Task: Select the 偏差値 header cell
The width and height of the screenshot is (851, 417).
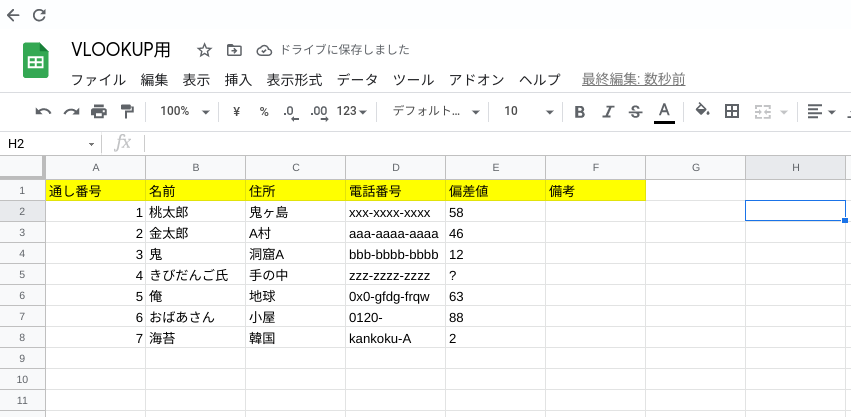Action: click(496, 191)
